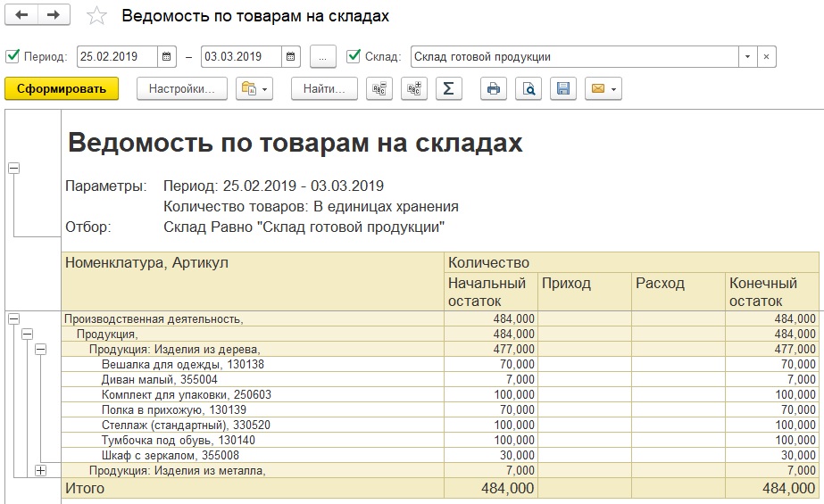Click the Отбор Склад Равно text

coord(304,227)
